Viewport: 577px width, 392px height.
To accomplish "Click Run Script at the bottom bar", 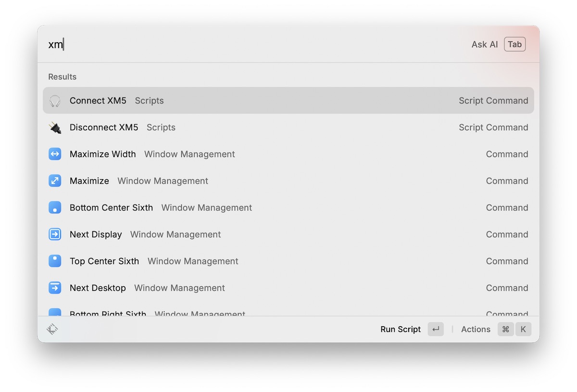I will 400,329.
